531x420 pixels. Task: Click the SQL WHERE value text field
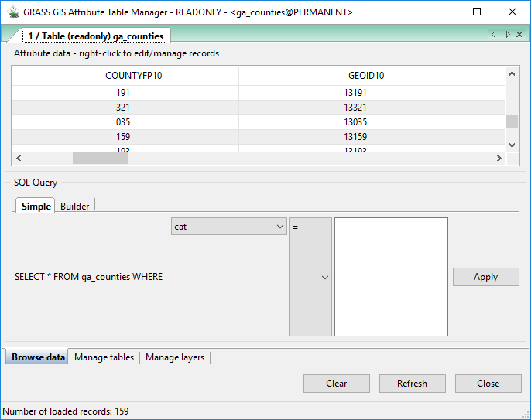(391, 276)
